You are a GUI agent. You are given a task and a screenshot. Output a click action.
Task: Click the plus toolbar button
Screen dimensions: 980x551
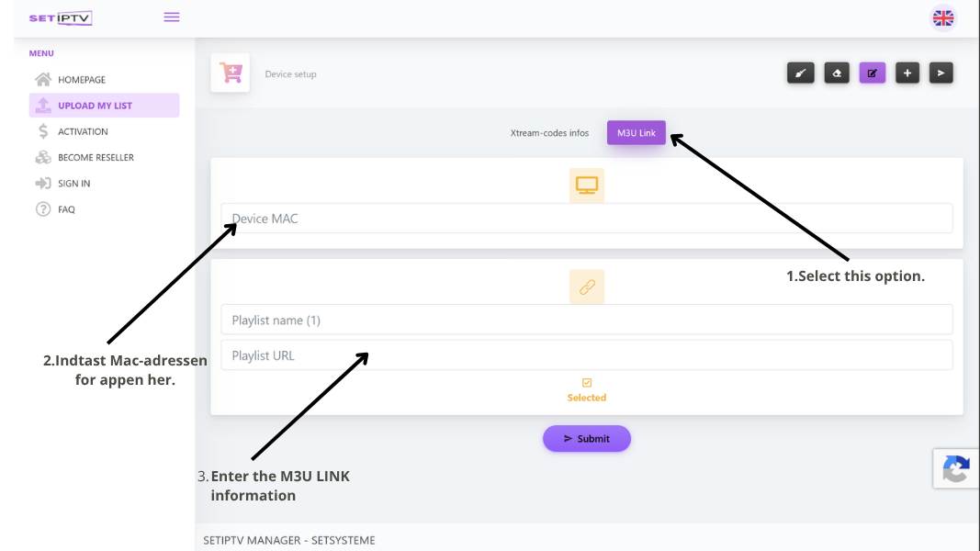pyautogui.click(x=907, y=73)
